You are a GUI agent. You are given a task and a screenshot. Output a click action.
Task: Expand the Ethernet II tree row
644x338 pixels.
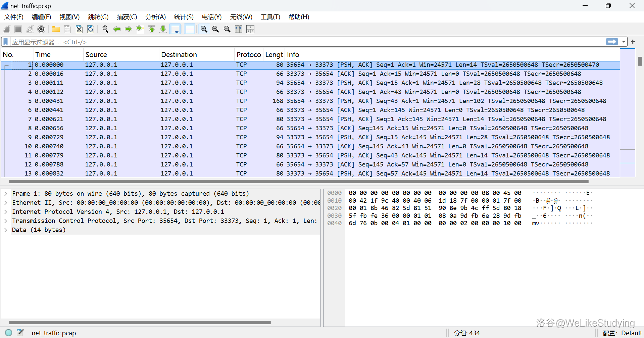pos(6,203)
